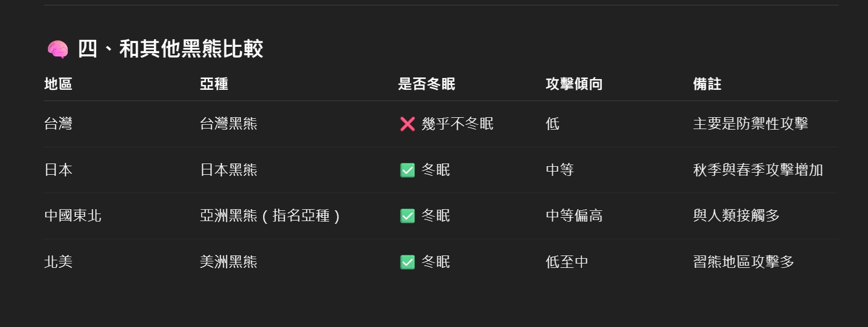Image resolution: width=868 pixels, height=327 pixels.
Task: Click the 秋季與春季攻擊增加 note
Action: (x=758, y=170)
